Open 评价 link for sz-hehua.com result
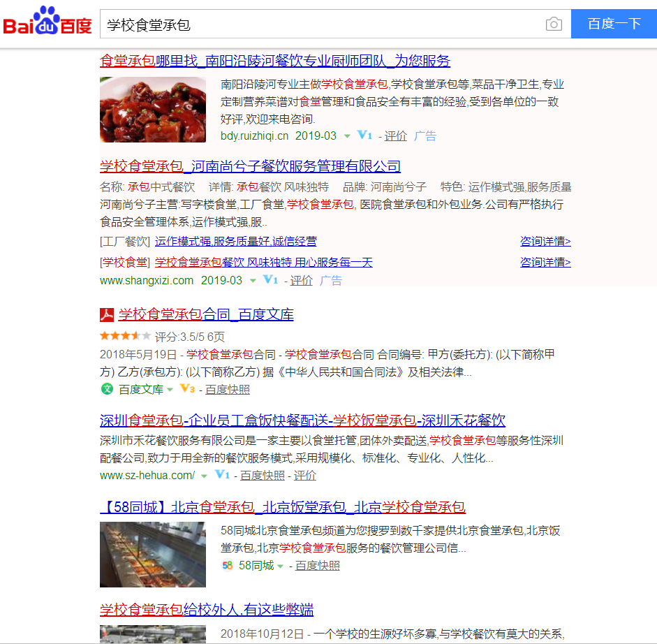The image size is (657, 644). (x=304, y=476)
